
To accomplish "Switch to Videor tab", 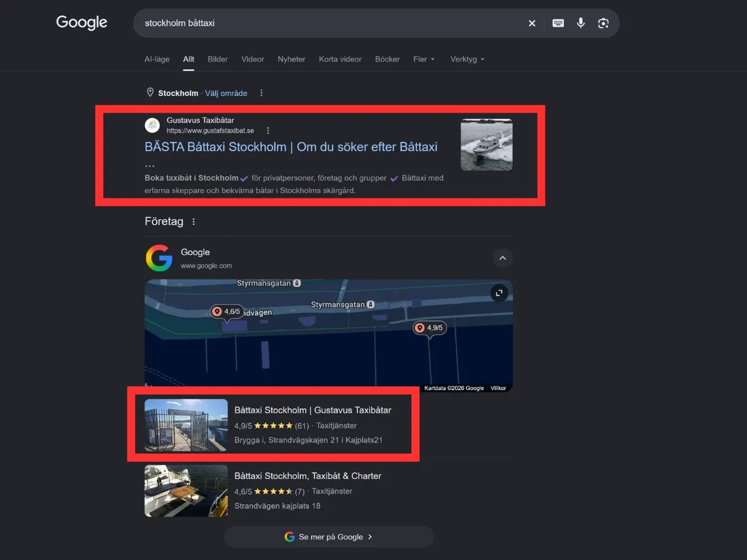I will click(253, 59).
